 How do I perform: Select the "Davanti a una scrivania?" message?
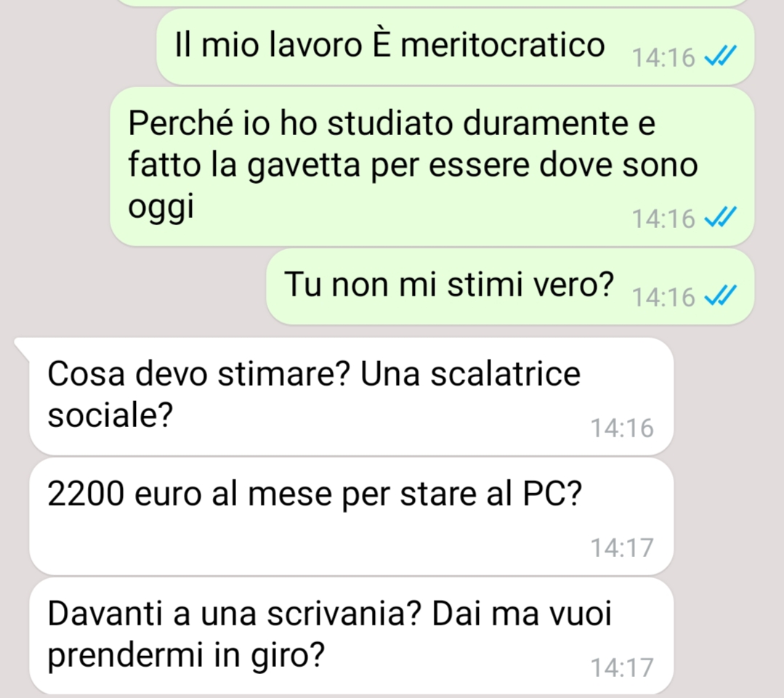(351, 636)
